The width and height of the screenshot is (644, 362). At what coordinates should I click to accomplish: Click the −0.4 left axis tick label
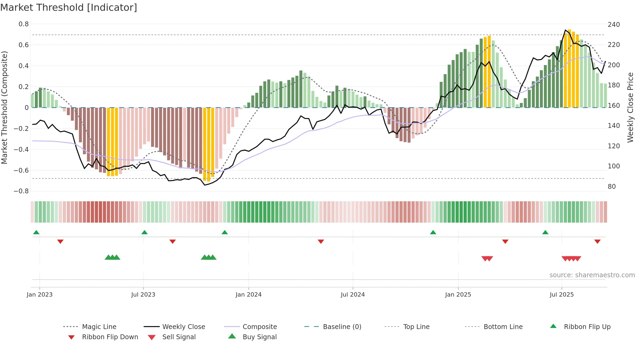(21, 149)
